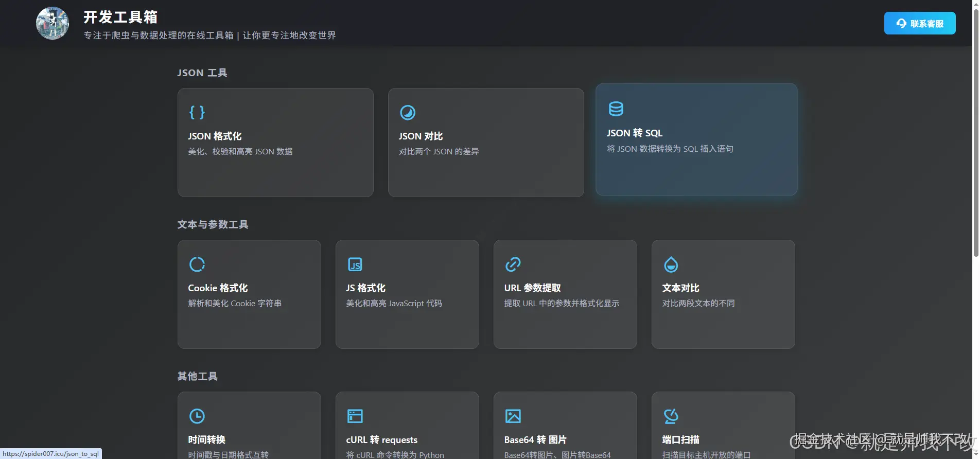Click the 文本与参数工具 section heading
The width and height of the screenshot is (980, 459).
click(x=213, y=224)
